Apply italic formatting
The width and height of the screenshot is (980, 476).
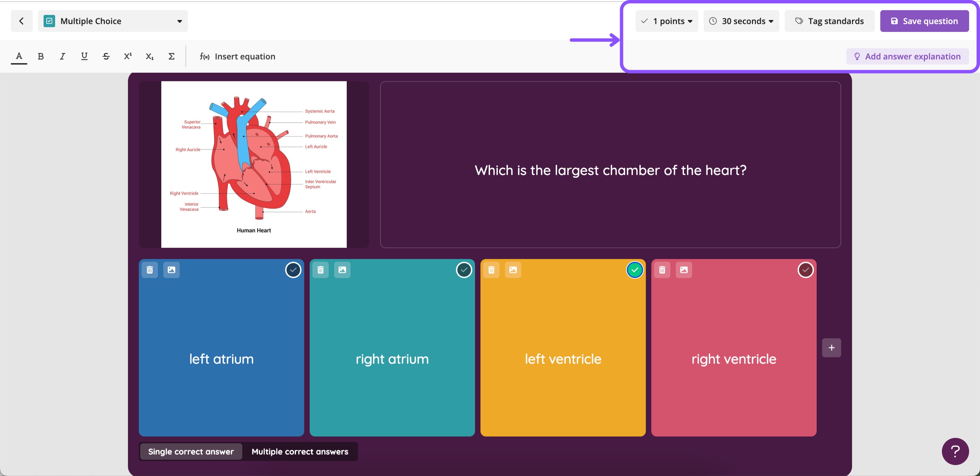coord(62,56)
